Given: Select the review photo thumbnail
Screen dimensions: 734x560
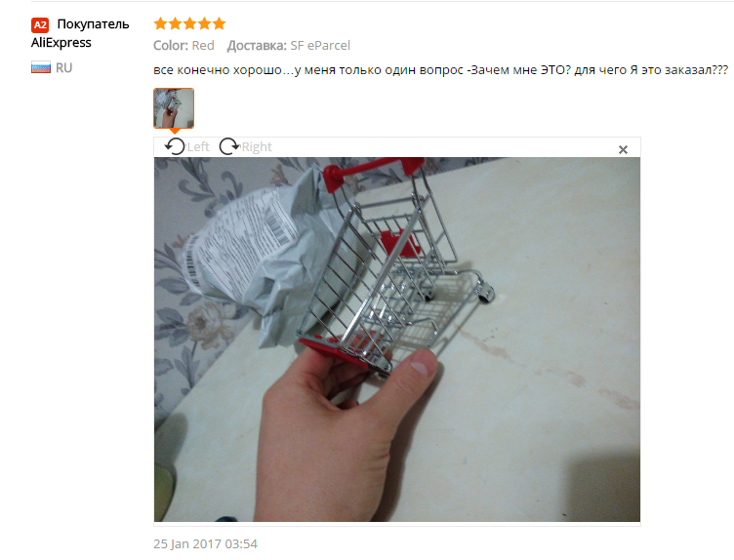Looking at the screenshot, I should coord(174,108).
